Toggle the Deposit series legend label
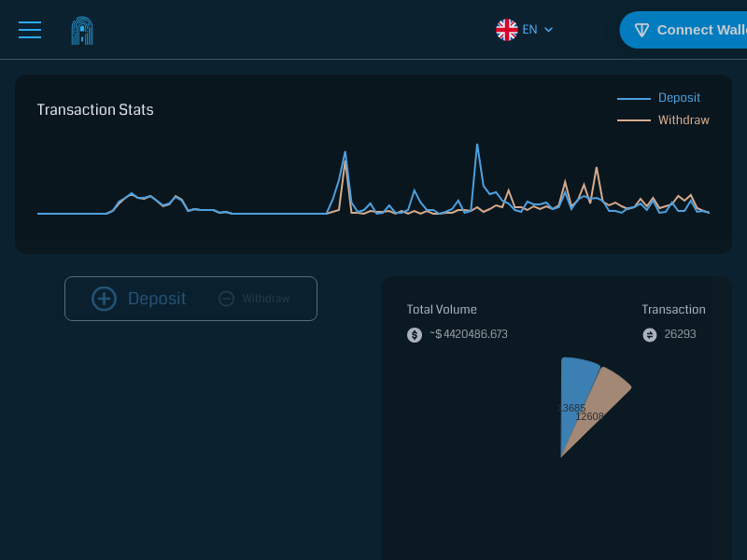Image resolution: width=747 pixels, height=560 pixels. click(x=679, y=98)
